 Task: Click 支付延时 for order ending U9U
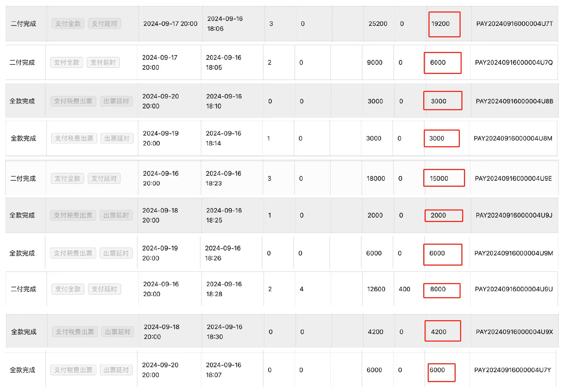(104, 289)
